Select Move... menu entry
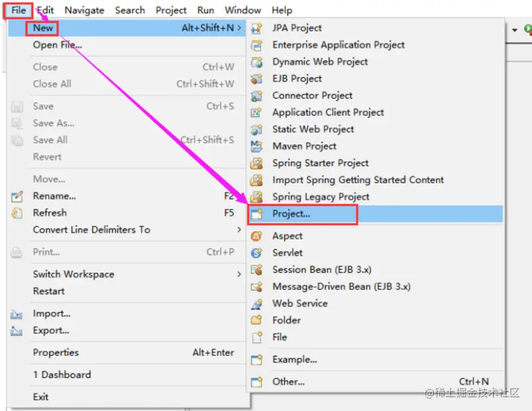 coord(126,179)
